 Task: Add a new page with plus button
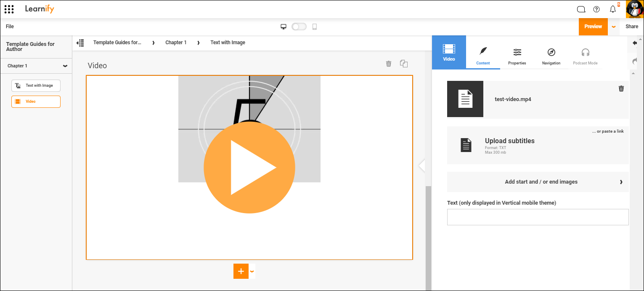click(x=241, y=271)
